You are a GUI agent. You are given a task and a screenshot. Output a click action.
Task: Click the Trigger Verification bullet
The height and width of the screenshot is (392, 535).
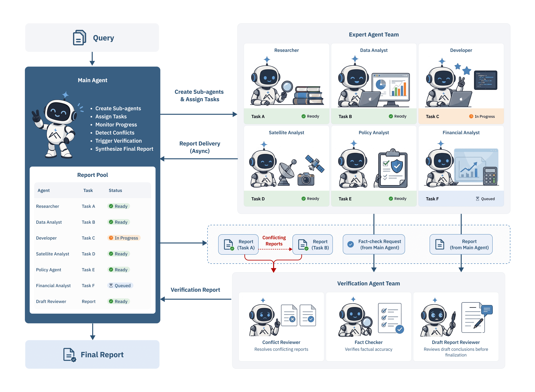click(x=118, y=141)
